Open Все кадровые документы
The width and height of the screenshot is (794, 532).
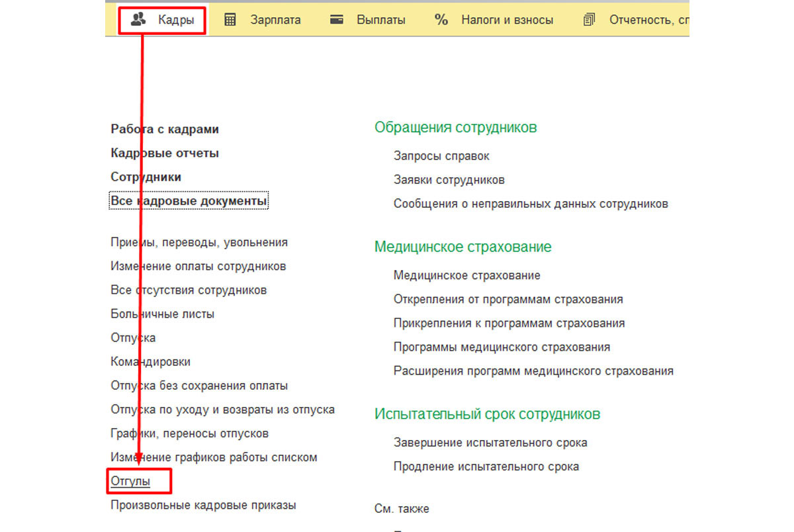(189, 200)
